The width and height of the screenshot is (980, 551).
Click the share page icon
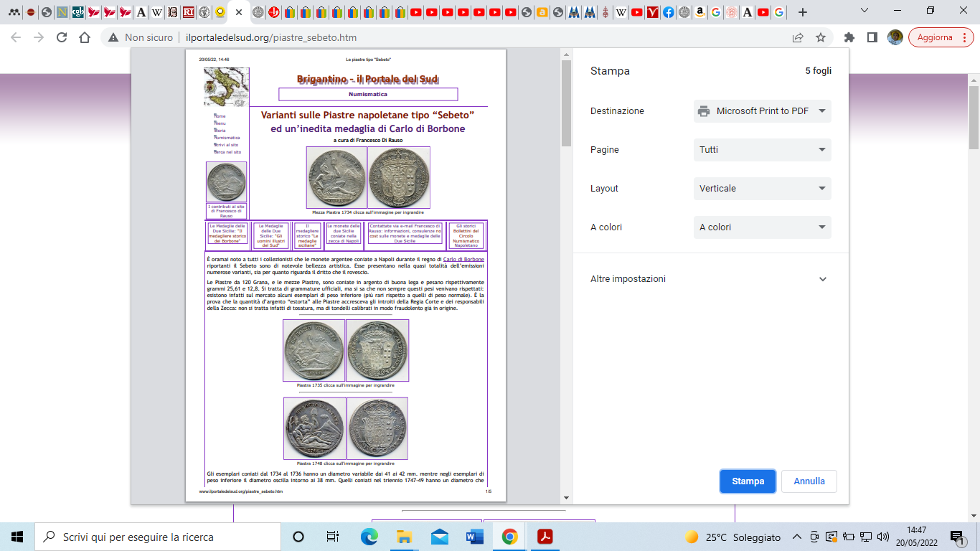(798, 37)
